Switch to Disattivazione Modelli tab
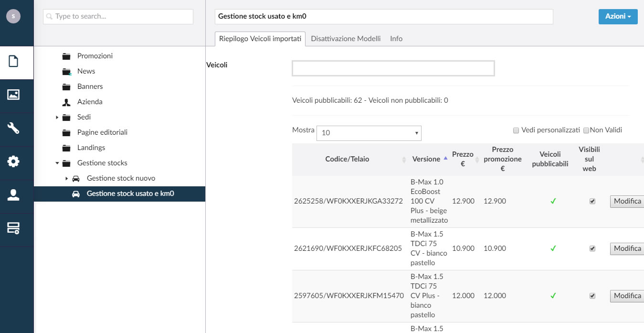The image size is (644, 333). click(x=346, y=39)
